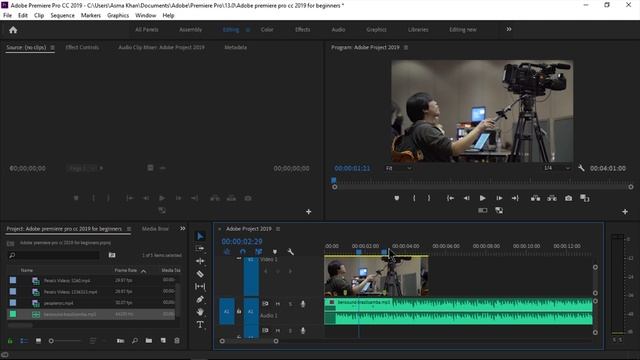The width and height of the screenshot is (640, 360).
Task: Select the Track Select Forward tool
Action: tap(200, 248)
